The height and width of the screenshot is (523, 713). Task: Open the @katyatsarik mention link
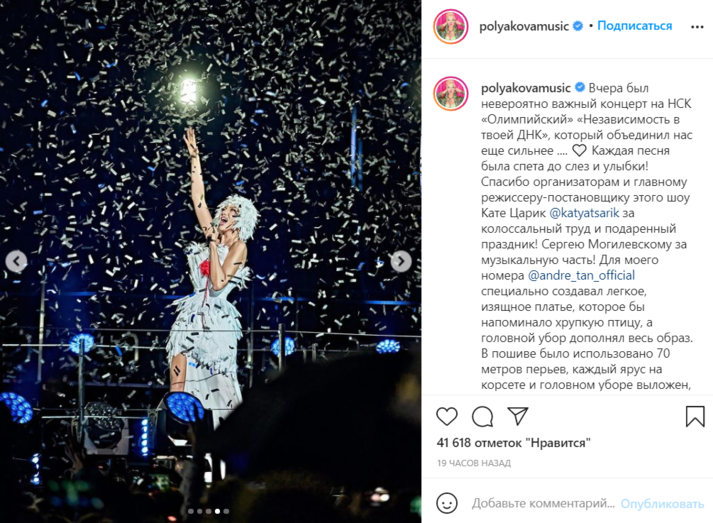point(584,213)
